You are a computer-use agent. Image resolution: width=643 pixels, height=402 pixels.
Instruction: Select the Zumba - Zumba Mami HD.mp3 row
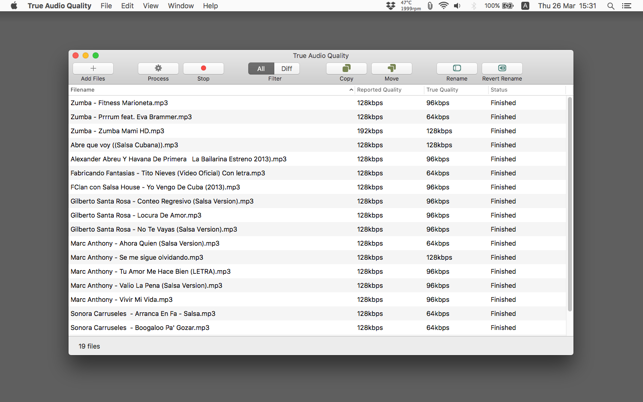pos(318,131)
